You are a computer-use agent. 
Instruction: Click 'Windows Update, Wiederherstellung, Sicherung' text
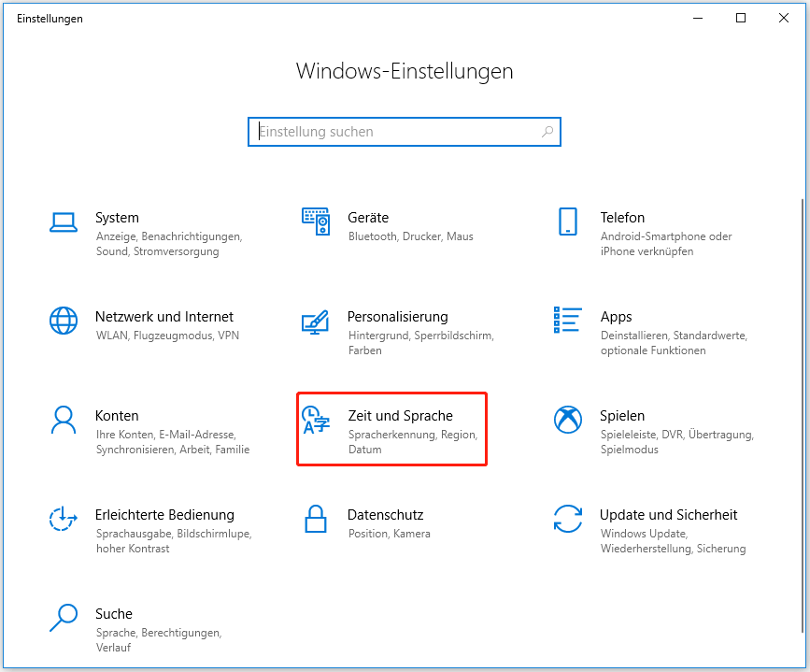(x=673, y=541)
